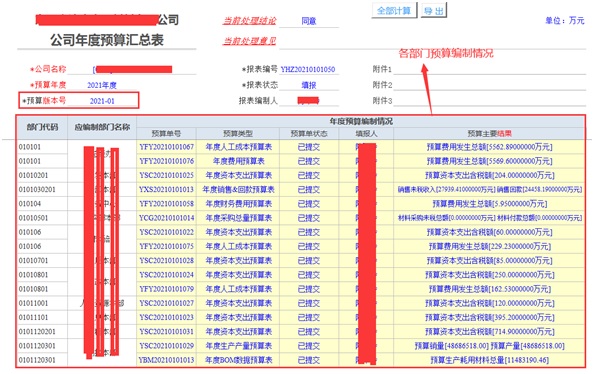Open budget order YFY20210101079

pos(166,289)
